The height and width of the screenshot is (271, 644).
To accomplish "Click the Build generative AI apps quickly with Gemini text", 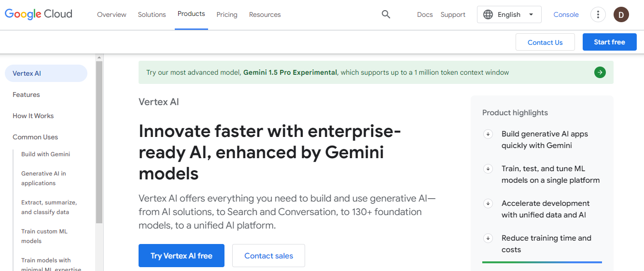I will 545,140.
